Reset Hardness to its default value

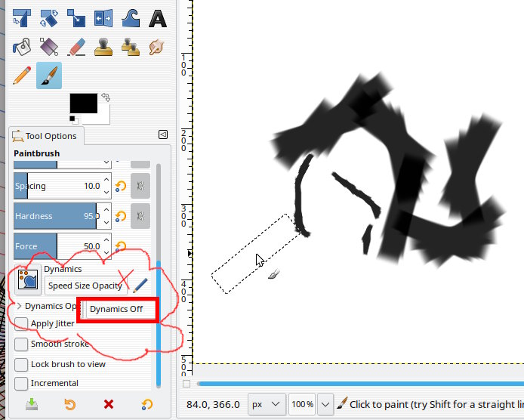tap(120, 216)
